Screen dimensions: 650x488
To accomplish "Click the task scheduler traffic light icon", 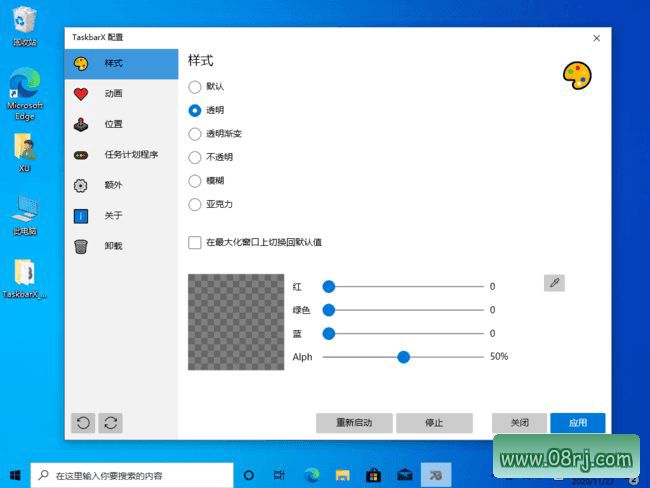I will (x=81, y=155).
